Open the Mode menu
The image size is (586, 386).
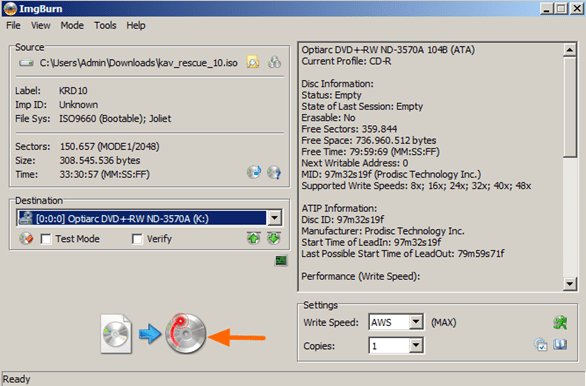click(x=72, y=25)
